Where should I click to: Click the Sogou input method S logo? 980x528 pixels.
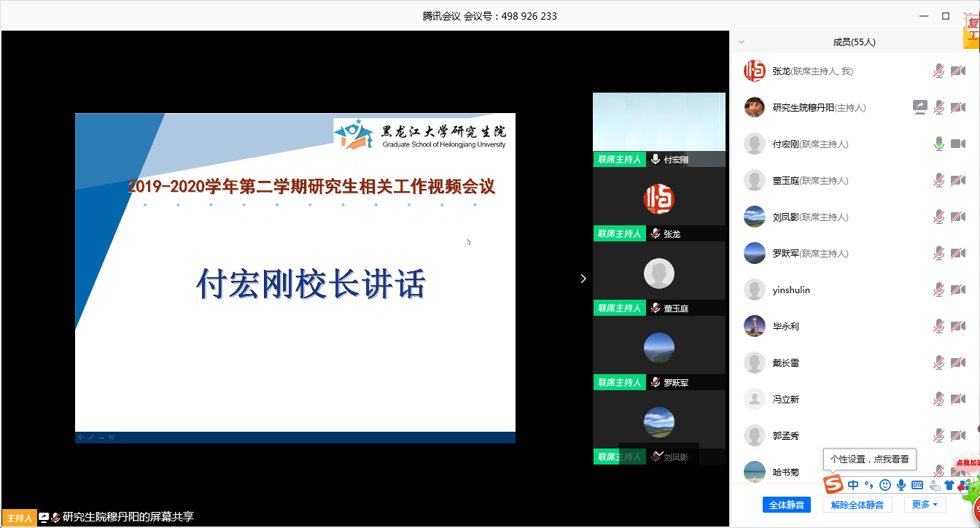click(x=833, y=484)
